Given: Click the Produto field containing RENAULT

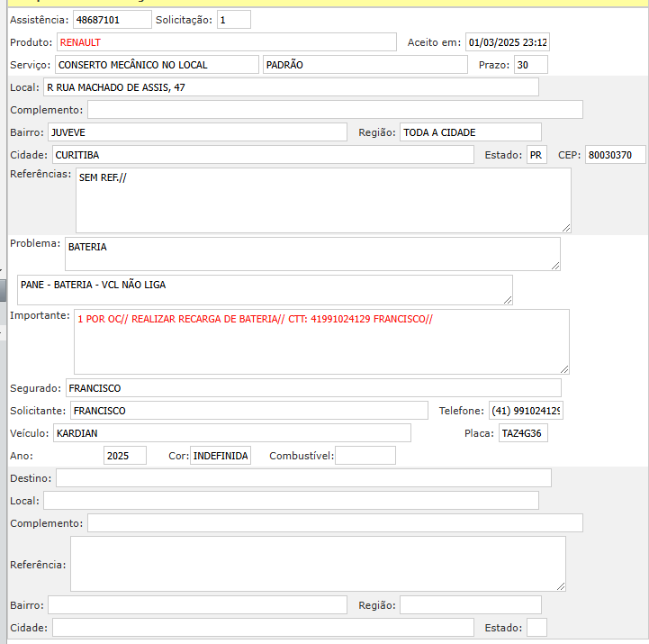Looking at the screenshot, I should (226, 42).
